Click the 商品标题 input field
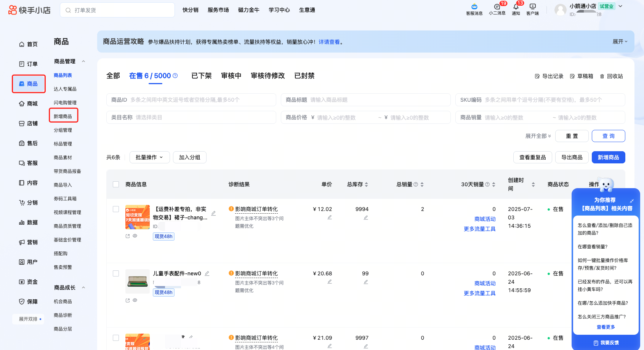This screenshot has height=350, width=644. point(365,100)
